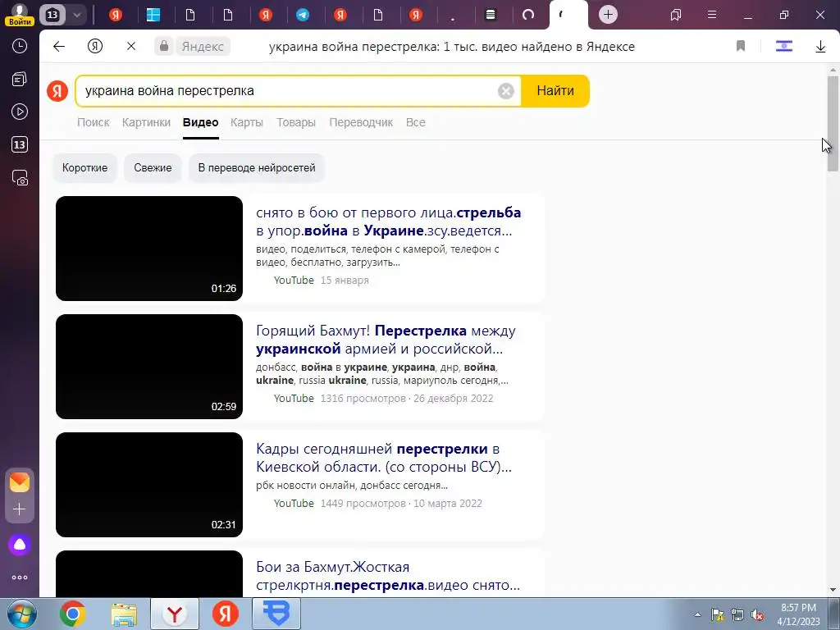Open the video thumbnail lasting 02:59
The height and width of the screenshot is (630, 840).
click(149, 367)
